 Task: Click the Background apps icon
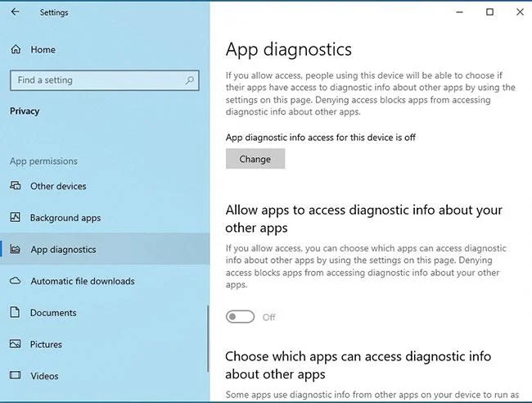16,217
